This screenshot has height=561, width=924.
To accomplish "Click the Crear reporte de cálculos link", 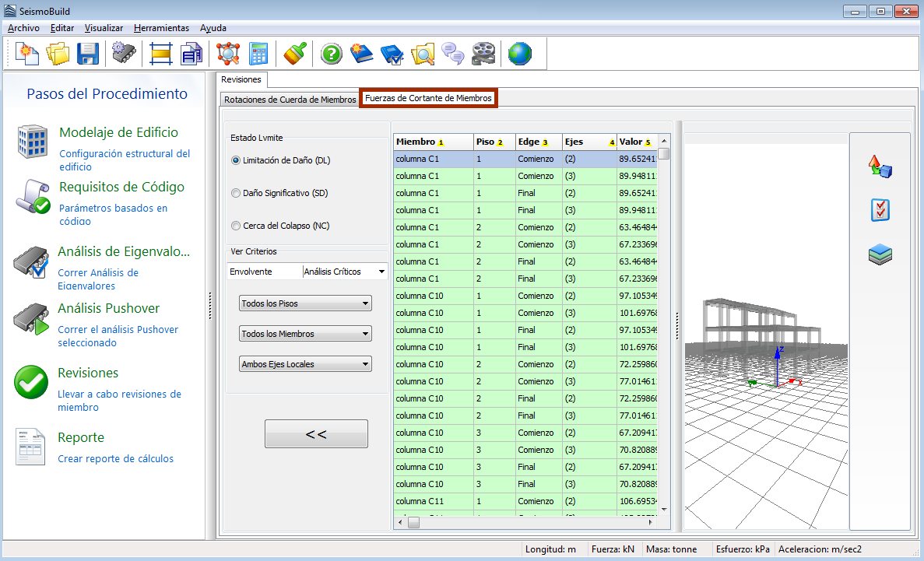I will tap(115, 459).
